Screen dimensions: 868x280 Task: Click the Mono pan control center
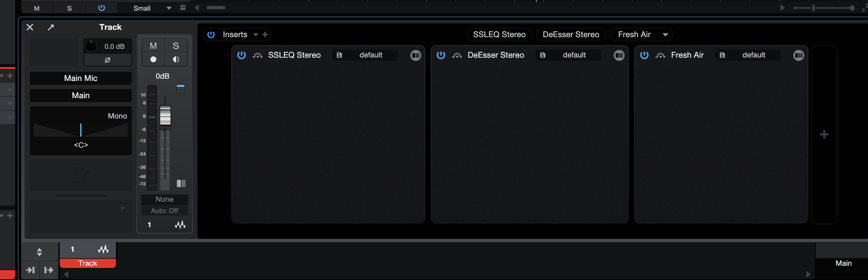click(x=81, y=130)
